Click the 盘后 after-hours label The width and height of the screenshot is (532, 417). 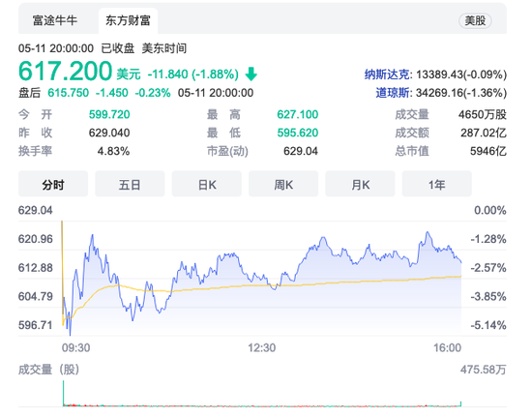[30, 93]
